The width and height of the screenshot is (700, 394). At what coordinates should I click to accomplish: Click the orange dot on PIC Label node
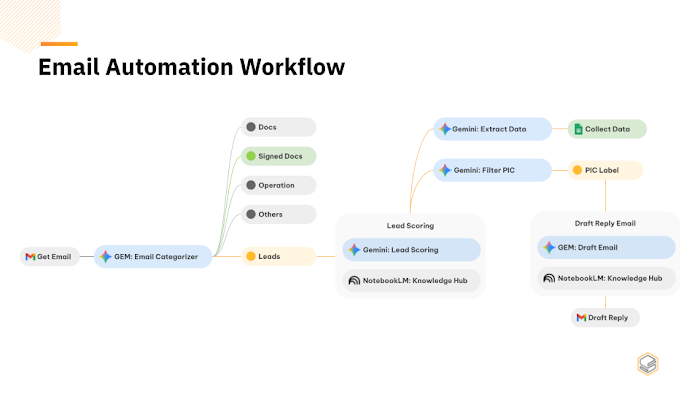coord(577,170)
